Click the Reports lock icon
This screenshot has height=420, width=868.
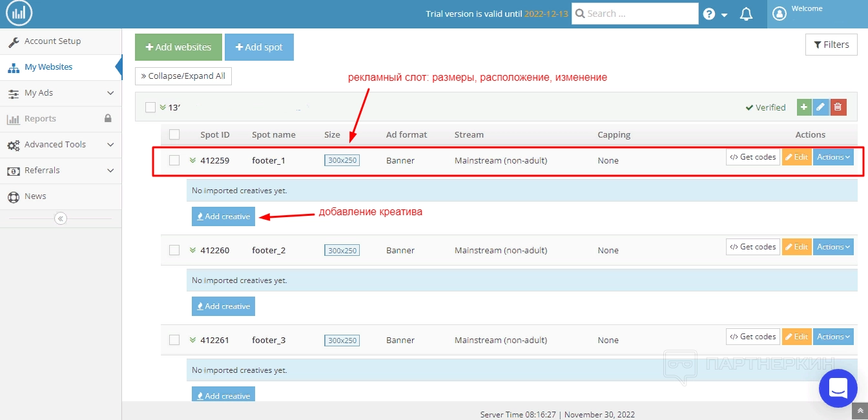(x=108, y=119)
